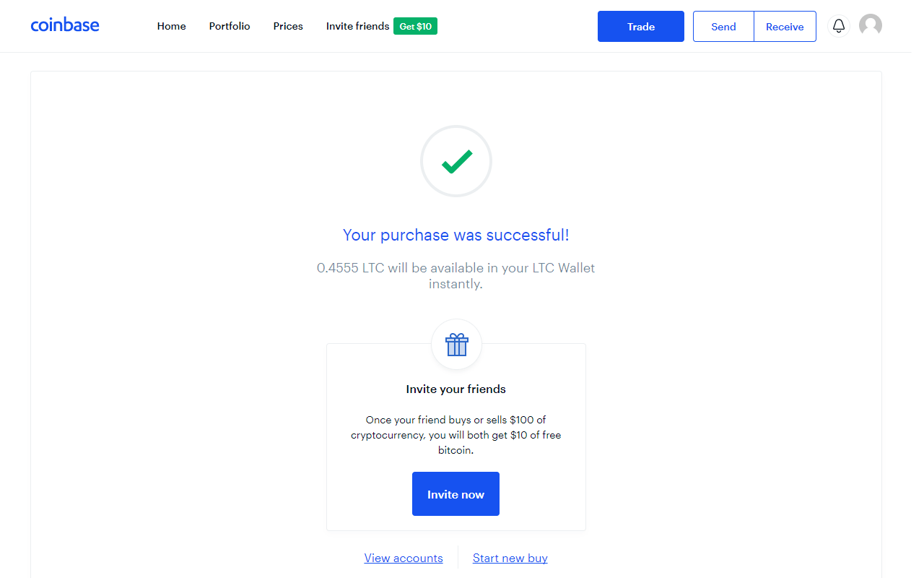Click the purchase was successful heading
This screenshot has width=924, height=578.
[x=456, y=235]
